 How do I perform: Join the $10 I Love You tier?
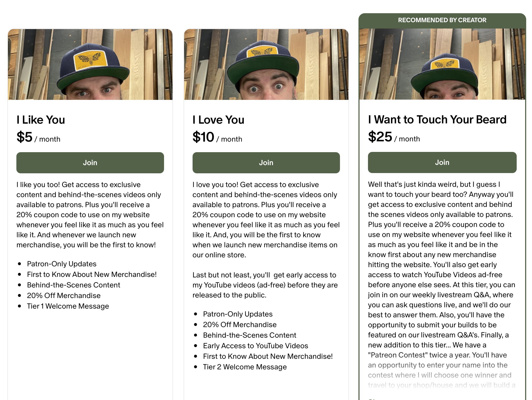click(x=266, y=162)
